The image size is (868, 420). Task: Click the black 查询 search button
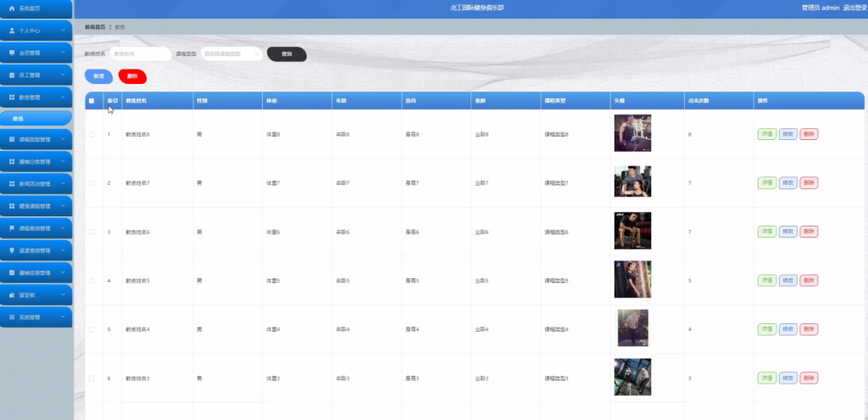pyautogui.click(x=287, y=53)
